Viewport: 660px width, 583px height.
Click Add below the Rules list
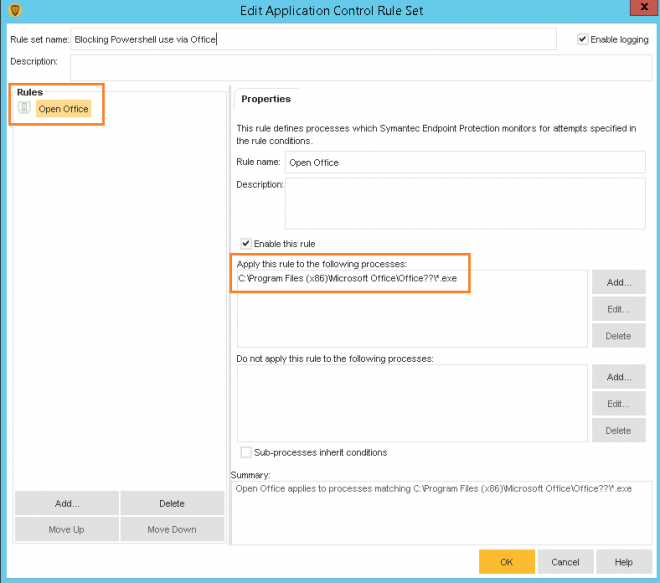(67, 504)
